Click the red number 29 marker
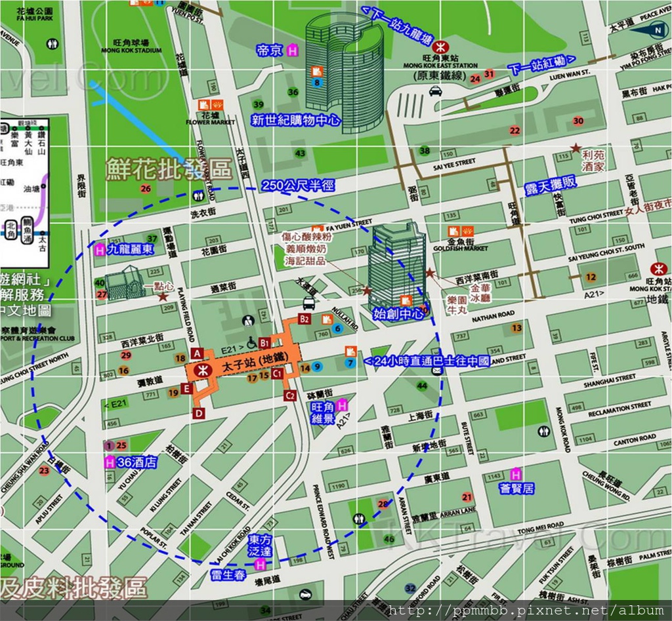This screenshot has width=672, height=621. coord(125,355)
